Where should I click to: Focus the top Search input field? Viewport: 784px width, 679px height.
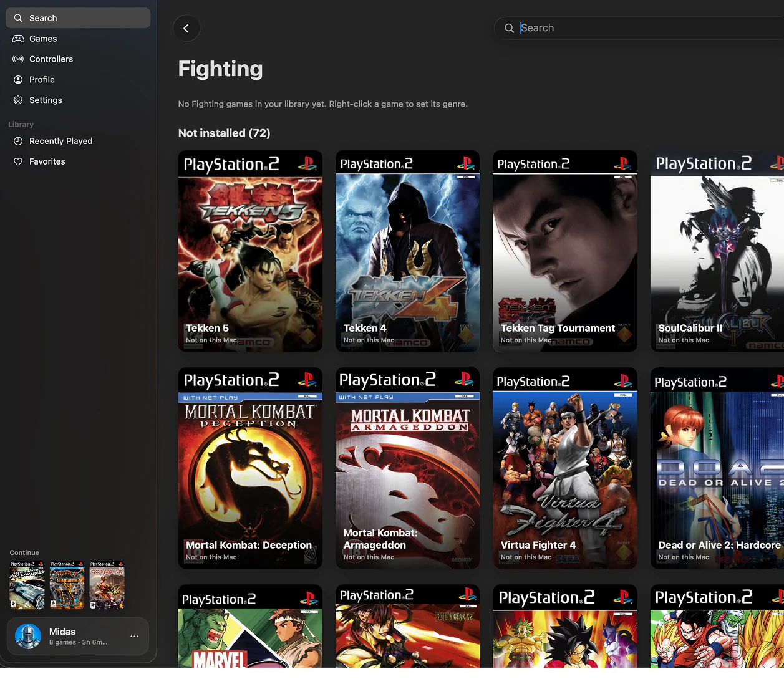[x=639, y=28]
